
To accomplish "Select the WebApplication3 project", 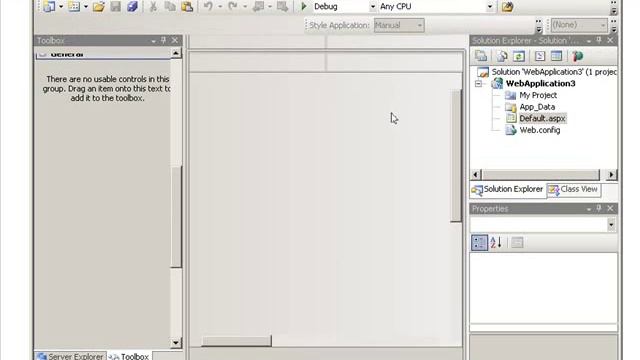I will pyautogui.click(x=540, y=84).
